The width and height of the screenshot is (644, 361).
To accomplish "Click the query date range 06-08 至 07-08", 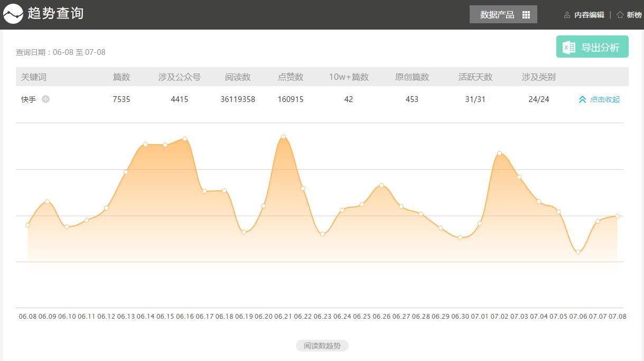I will tap(79, 52).
